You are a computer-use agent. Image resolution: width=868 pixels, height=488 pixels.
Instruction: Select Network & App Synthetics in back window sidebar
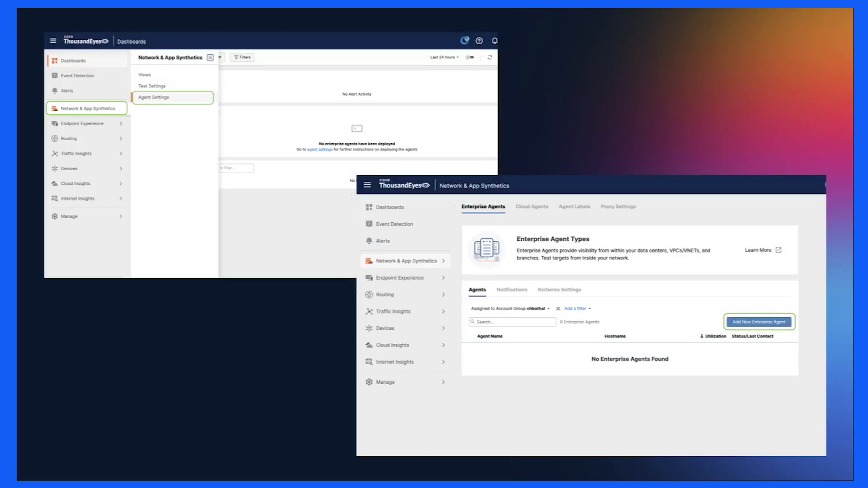click(x=86, y=108)
